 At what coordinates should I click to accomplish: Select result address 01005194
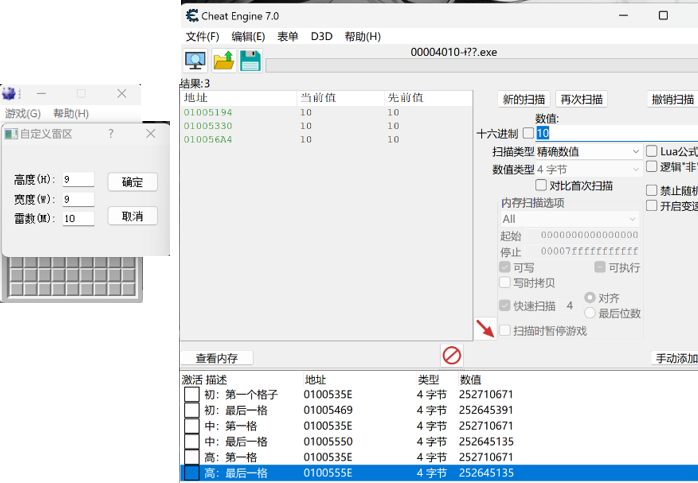[208, 113]
